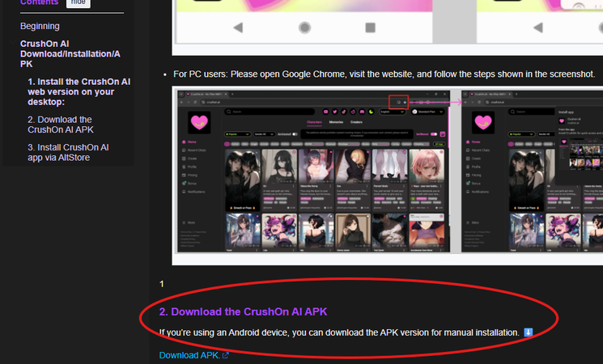The image size is (603, 364).
Task: Open the Standard Plan dropdown in PC screenshot
Action: 427,112
